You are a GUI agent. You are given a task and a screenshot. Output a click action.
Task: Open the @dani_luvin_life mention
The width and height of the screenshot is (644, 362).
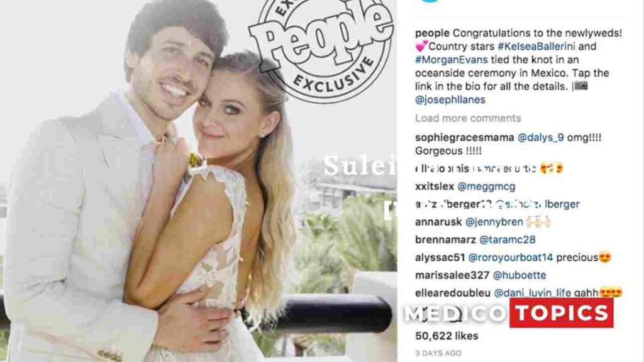(532, 293)
